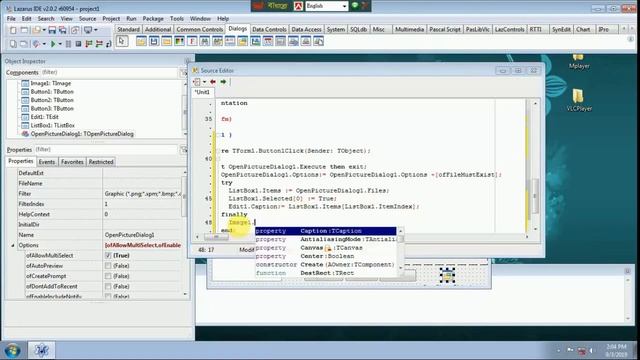Choose Caption:TCaption in code completion list
This screenshot has height=360, width=640.
pos(326,231)
